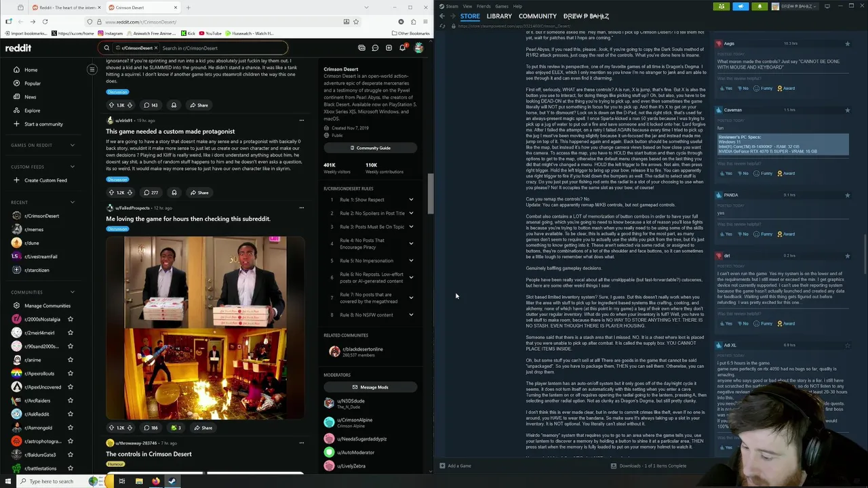Viewport: 868px width, 488px height.
Task: Open Steam COMMUNITY tab
Action: tap(538, 16)
